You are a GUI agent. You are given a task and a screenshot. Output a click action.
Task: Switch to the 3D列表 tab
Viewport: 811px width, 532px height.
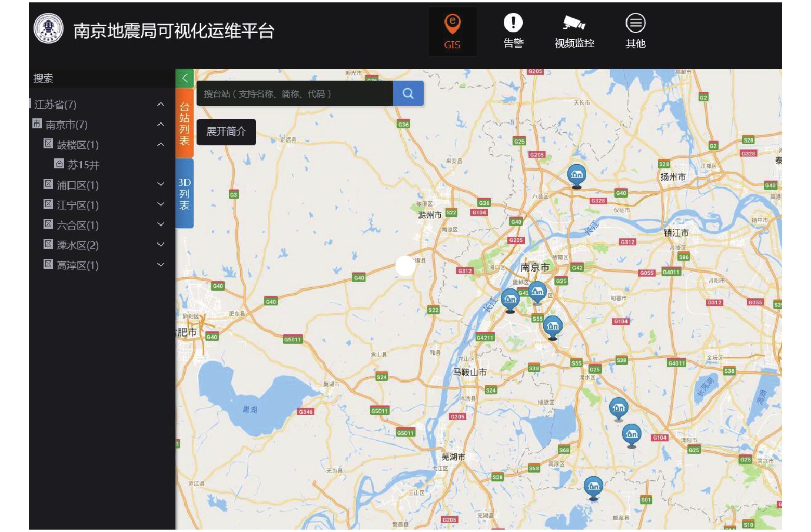click(184, 194)
